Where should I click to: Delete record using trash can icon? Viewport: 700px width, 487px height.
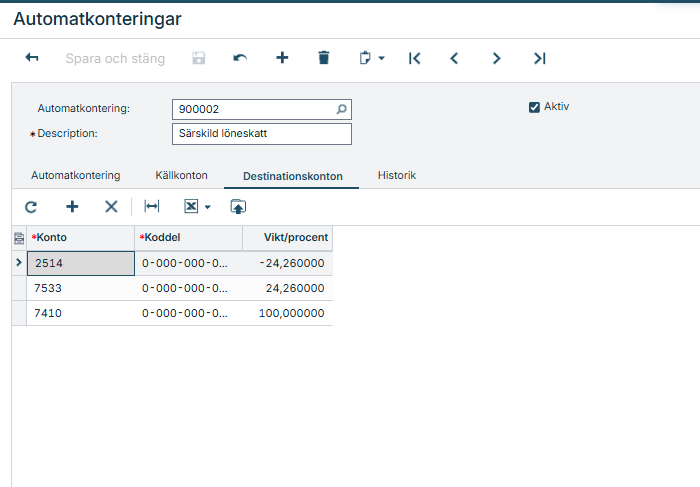(x=323, y=59)
